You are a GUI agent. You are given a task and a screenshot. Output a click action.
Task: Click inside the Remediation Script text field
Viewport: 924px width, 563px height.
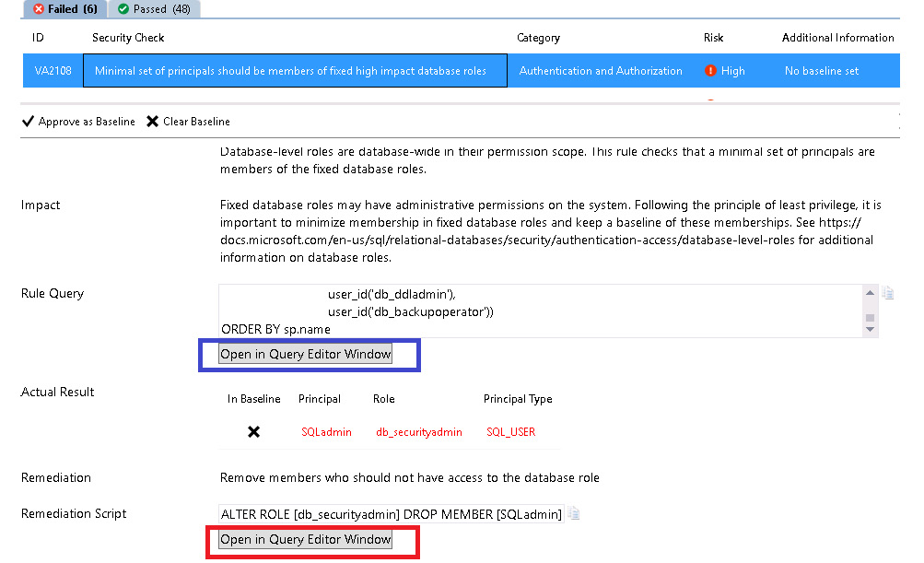(390, 514)
